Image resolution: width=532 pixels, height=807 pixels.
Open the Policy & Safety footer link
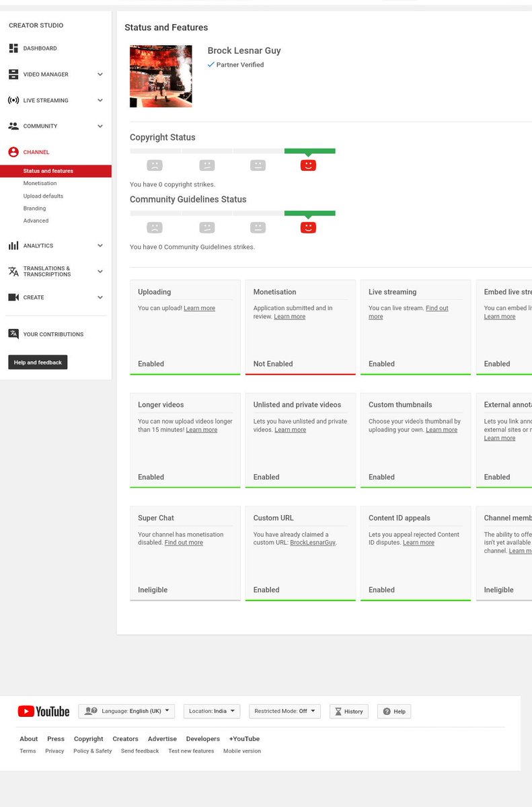click(93, 751)
